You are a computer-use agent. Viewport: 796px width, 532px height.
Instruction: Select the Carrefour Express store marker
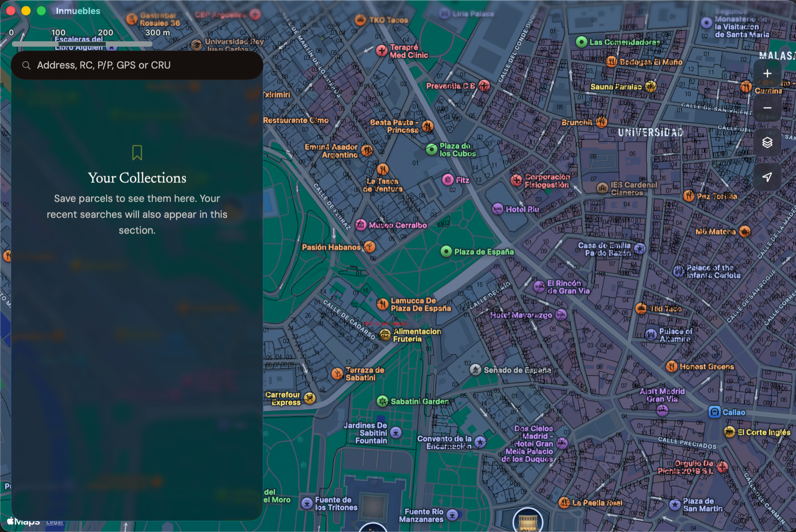point(310,398)
